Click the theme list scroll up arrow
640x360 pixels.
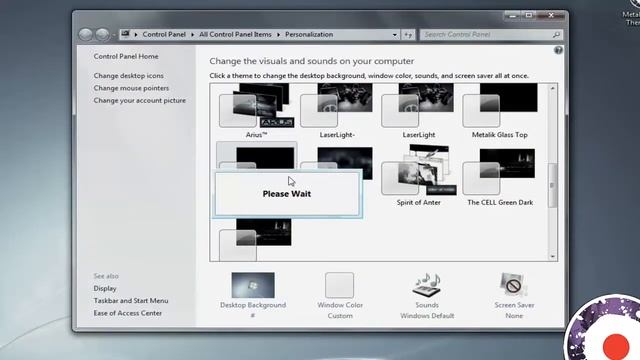(x=552, y=88)
